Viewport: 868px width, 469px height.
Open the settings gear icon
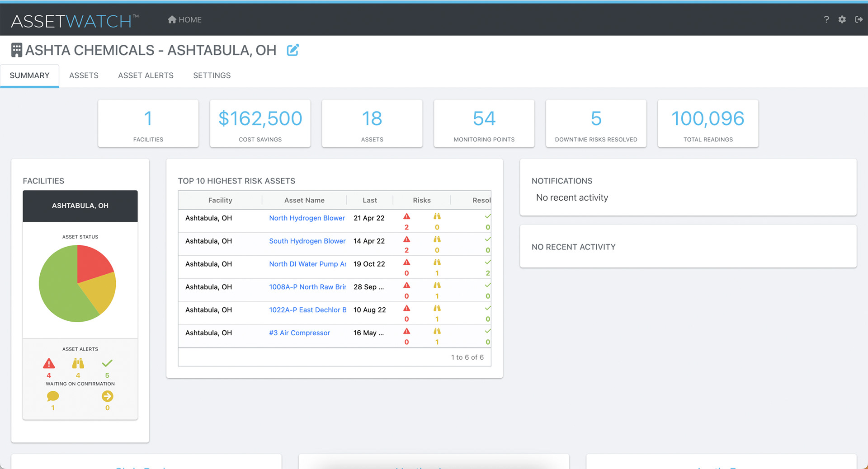coord(842,19)
